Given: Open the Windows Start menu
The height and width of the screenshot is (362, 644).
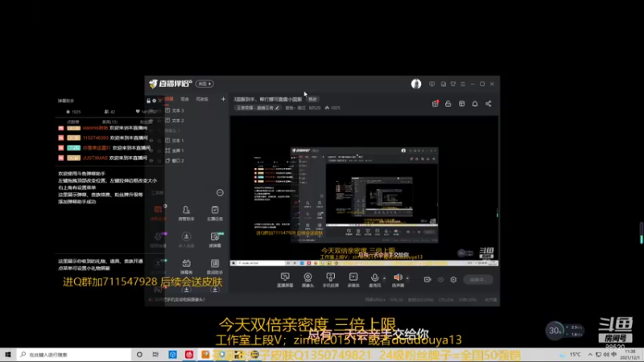Looking at the screenshot, I should pyautogui.click(x=8, y=355).
